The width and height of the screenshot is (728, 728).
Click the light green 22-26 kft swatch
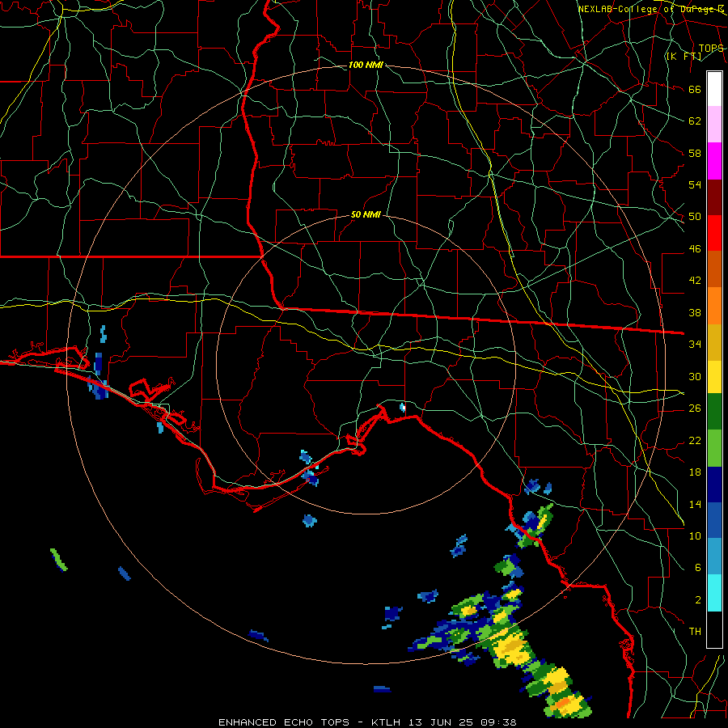pyautogui.click(x=714, y=448)
